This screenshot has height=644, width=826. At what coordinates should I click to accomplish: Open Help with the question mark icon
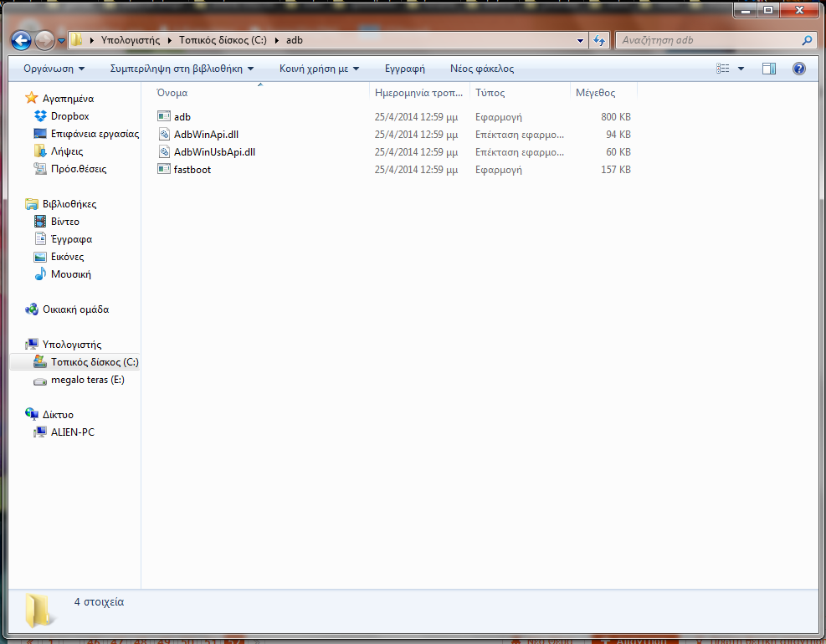pos(799,69)
